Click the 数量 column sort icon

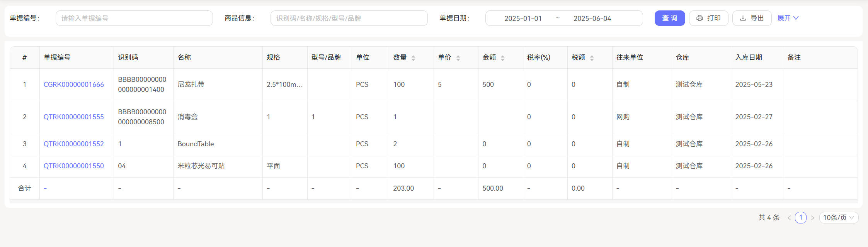(x=413, y=58)
